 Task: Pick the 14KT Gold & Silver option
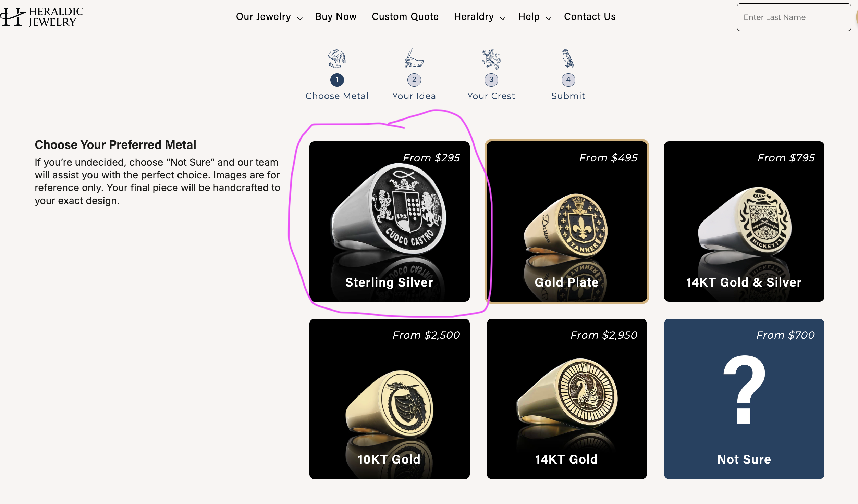tap(744, 222)
